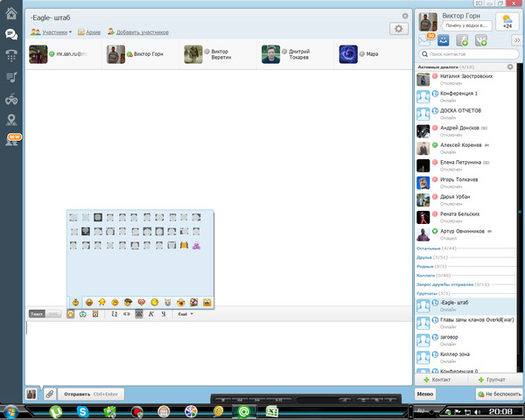
Task: Collapse conference header round arrow button
Action: click(405, 16)
